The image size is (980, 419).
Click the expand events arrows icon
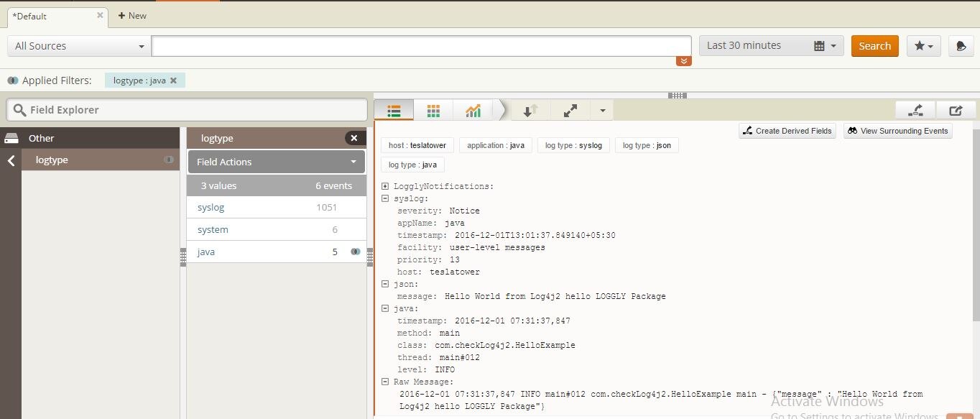pos(570,111)
